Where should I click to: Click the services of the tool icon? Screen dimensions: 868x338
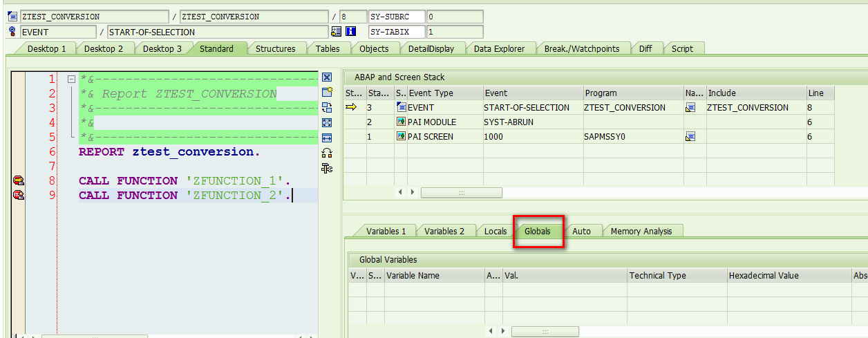(x=328, y=168)
